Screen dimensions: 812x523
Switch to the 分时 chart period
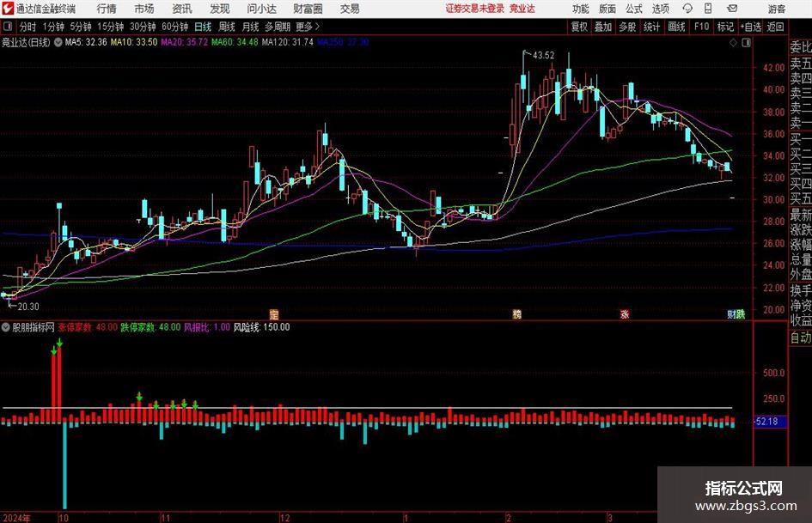27,27
